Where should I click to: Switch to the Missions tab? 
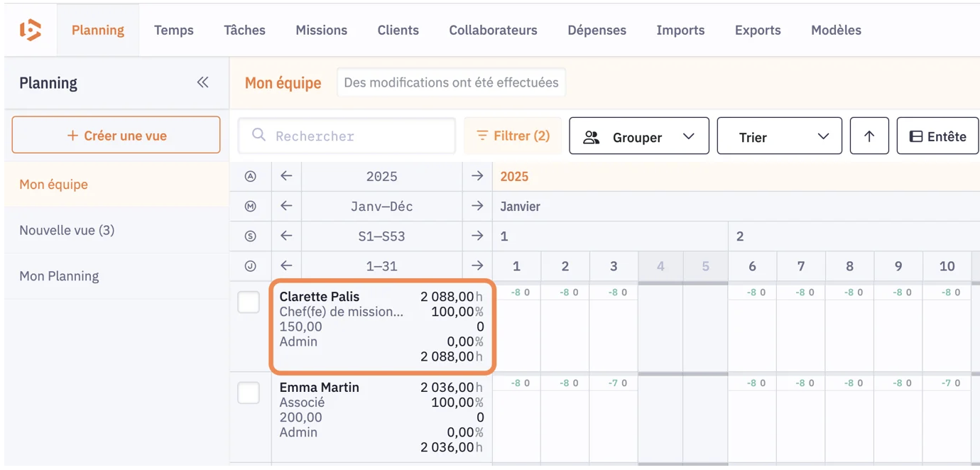point(321,30)
